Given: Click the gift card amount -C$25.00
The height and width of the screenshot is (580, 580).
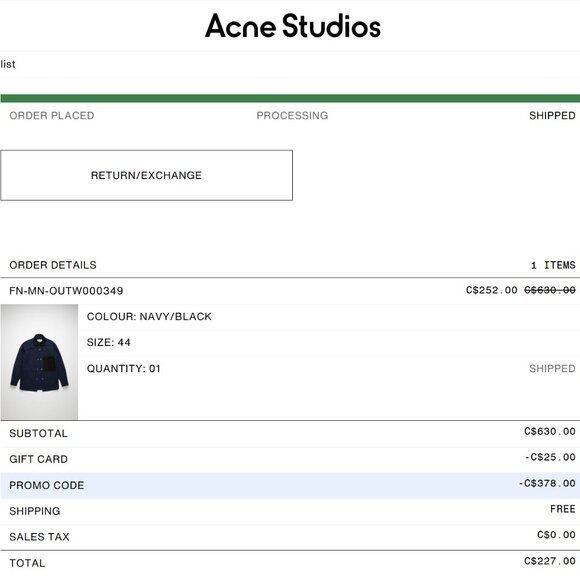Looking at the screenshot, I should (x=550, y=458).
